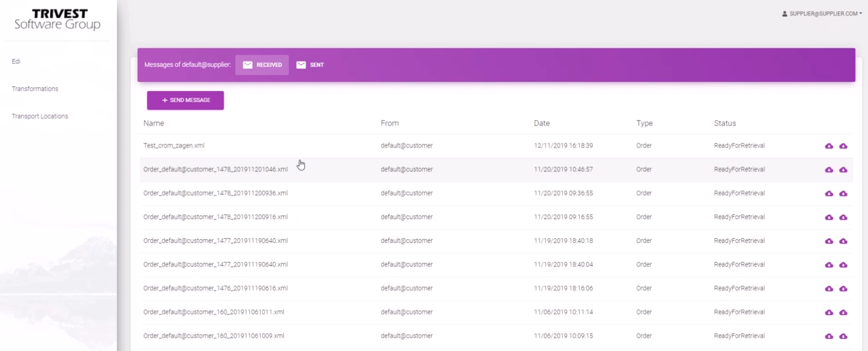Click right cloud icon in 160_201911061009.xml row
Viewport: 868px width, 351px height.
pyautogui.click(x=843, y=336)
